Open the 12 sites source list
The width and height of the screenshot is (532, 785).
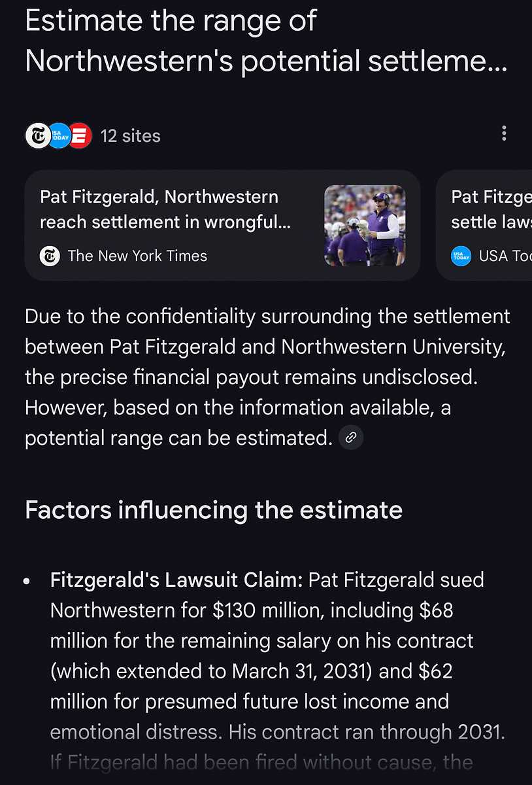130,136
